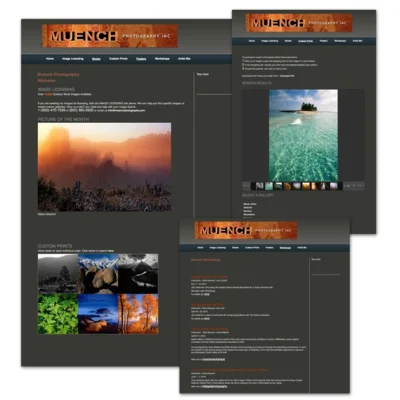Choose the first gallery in Select a Gallery list
The height and width of the screenshot is (400, 400).
[250, 204]
